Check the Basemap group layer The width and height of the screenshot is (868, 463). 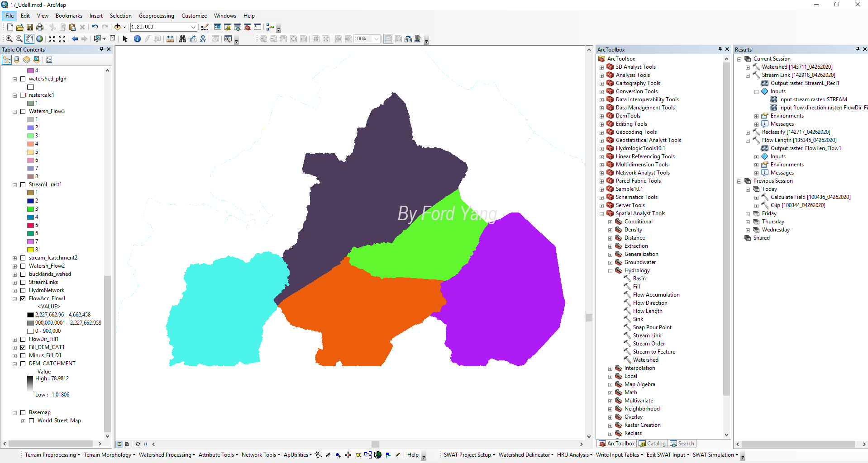[x=23, y=412]
